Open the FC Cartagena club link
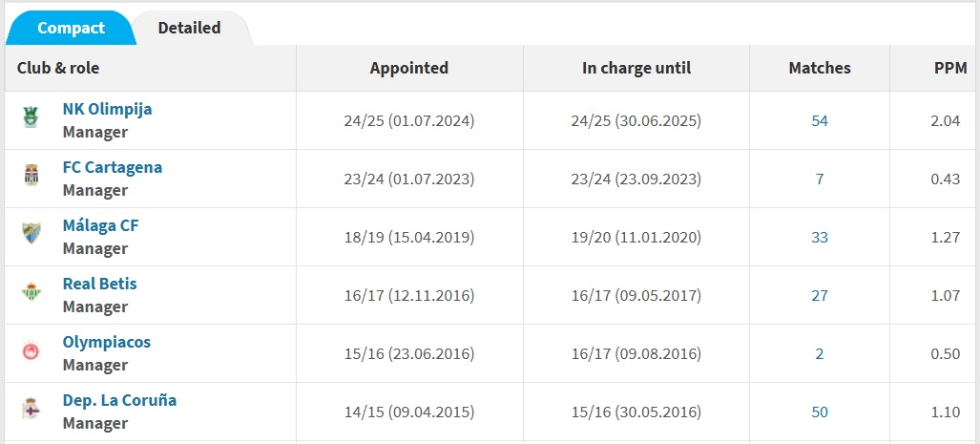 [113, 167]
